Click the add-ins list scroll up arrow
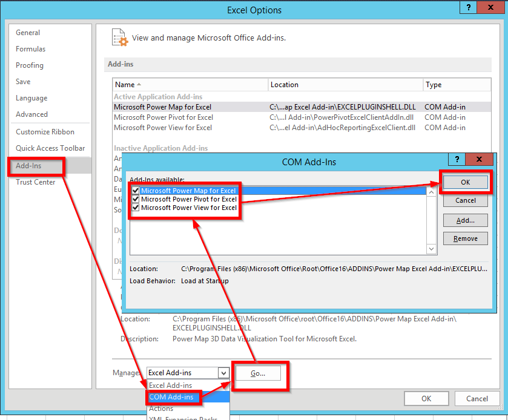The width and height of the screenshot is (508, 420). pyautogui.click(x=431, y=192)
